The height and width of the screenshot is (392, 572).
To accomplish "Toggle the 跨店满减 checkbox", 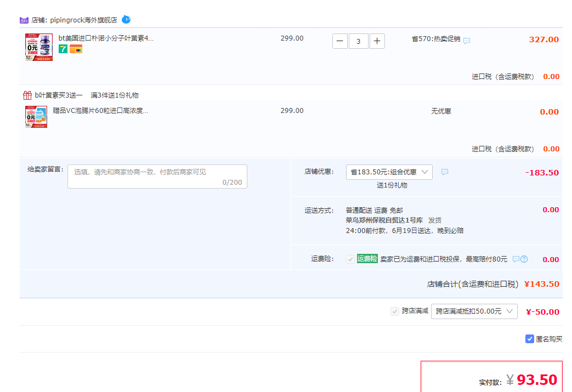I will (x=395, y=311).
